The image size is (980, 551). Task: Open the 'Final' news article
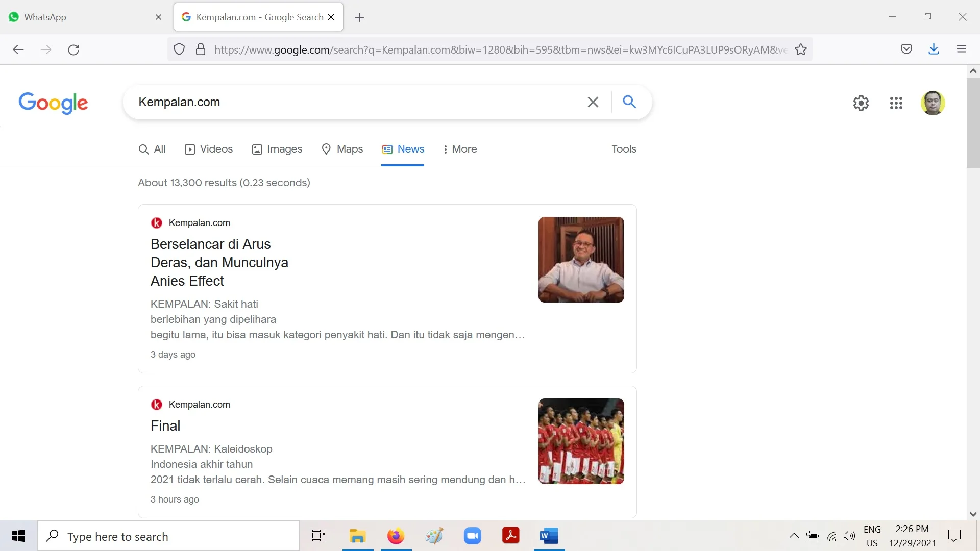(x=165, y=425)
